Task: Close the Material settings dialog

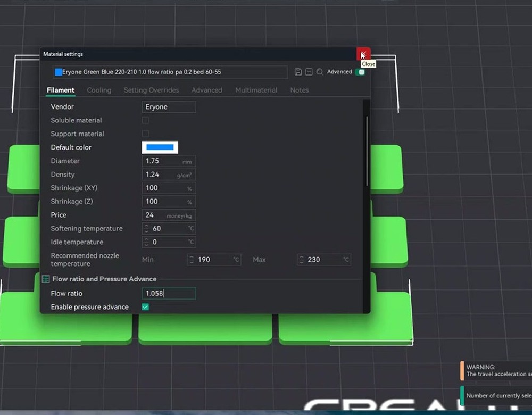Action: [x=363, y=54]
